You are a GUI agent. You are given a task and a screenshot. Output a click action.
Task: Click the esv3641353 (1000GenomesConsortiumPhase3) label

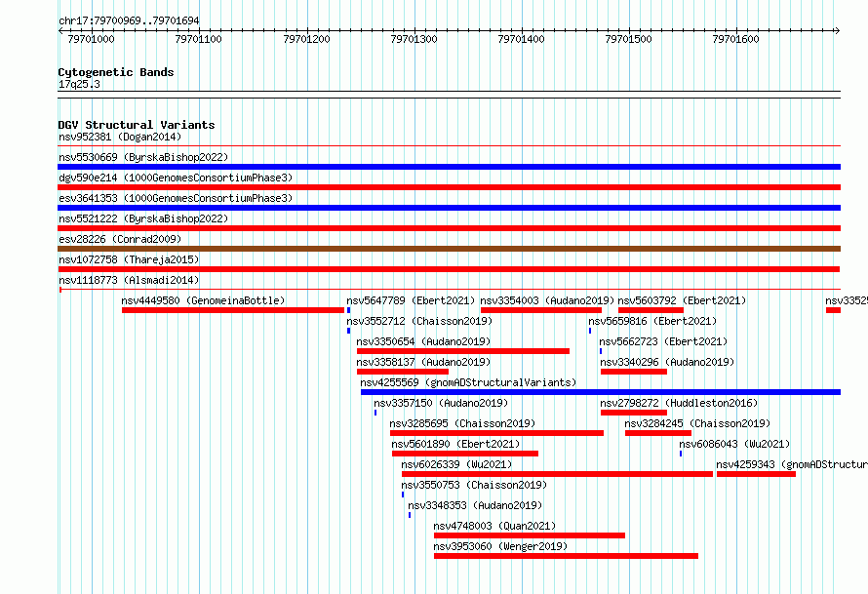(176, 198)
